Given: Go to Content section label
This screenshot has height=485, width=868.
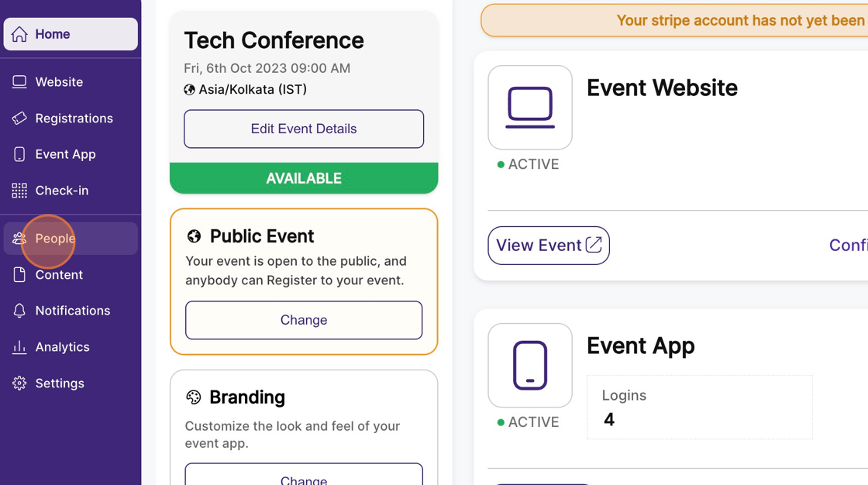Looking at the screenshot, I should (59, 275).
